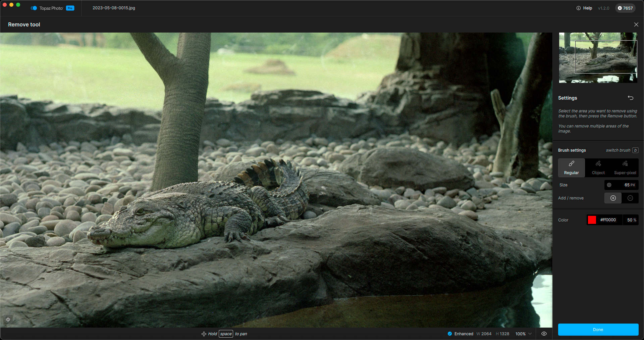Click the brush size circle icon

pyautogui.click(x=609, y=185)
